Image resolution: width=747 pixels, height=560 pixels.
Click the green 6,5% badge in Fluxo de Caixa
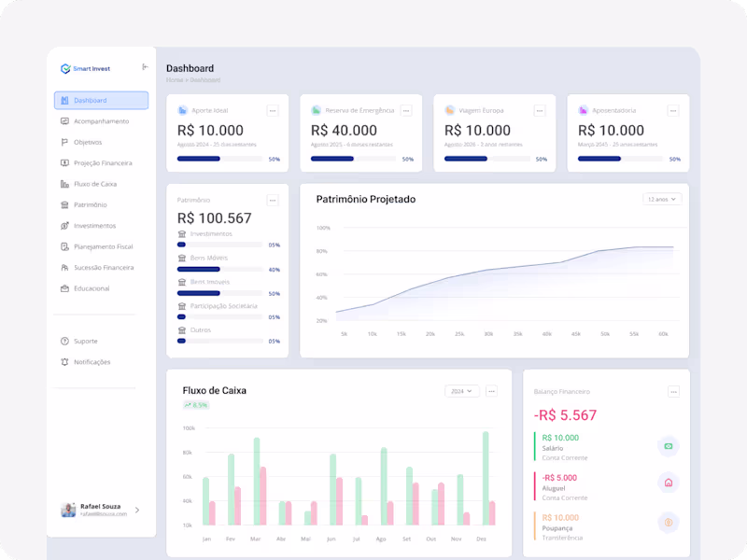(x=197, y=404)
